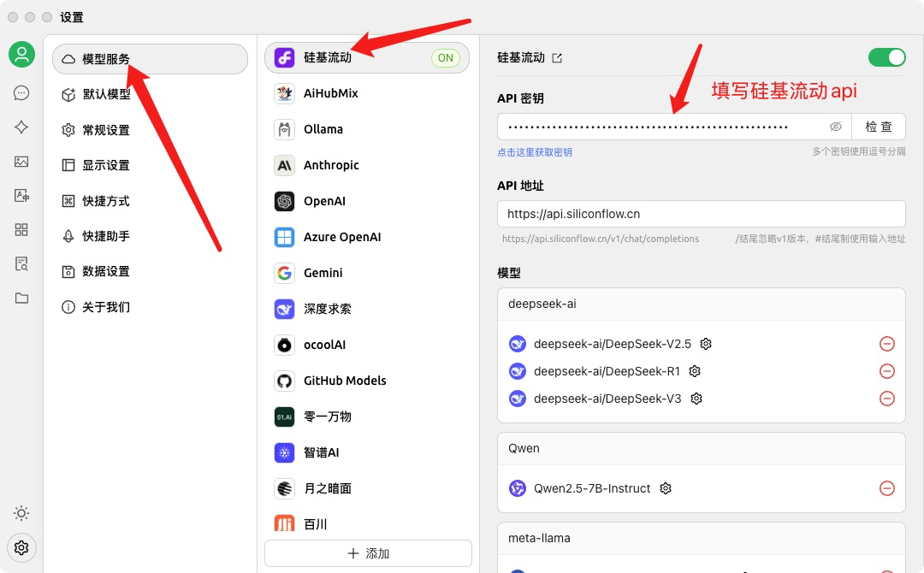Remove deepseek-ai/DeepSeek-R1 model
The width and height of the screenshot is (924, 573).
point(887,371)
